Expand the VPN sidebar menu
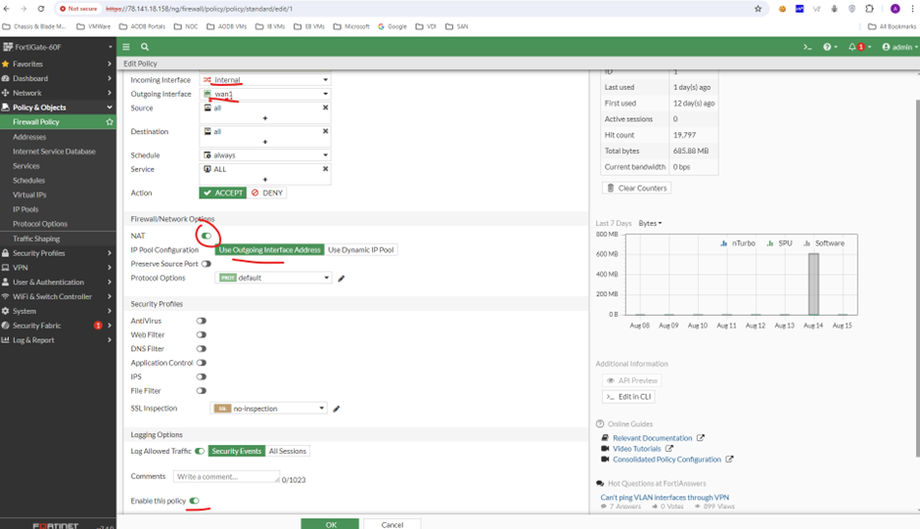The image size is (920, 529). point(58,267)
